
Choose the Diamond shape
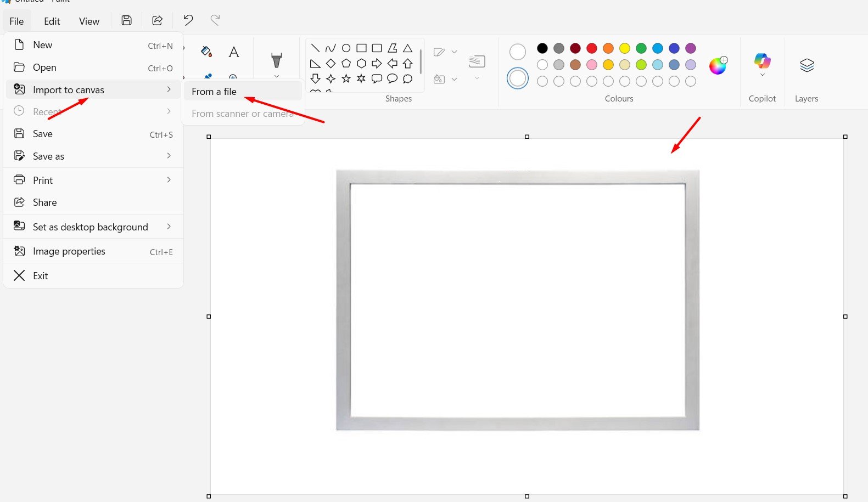point(331,63)
